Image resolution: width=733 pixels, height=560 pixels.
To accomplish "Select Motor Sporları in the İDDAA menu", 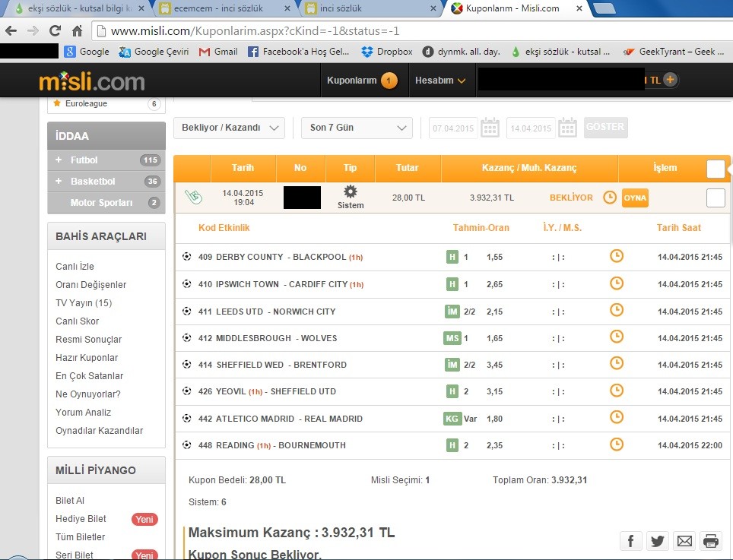I will click(x=106, y=202).
